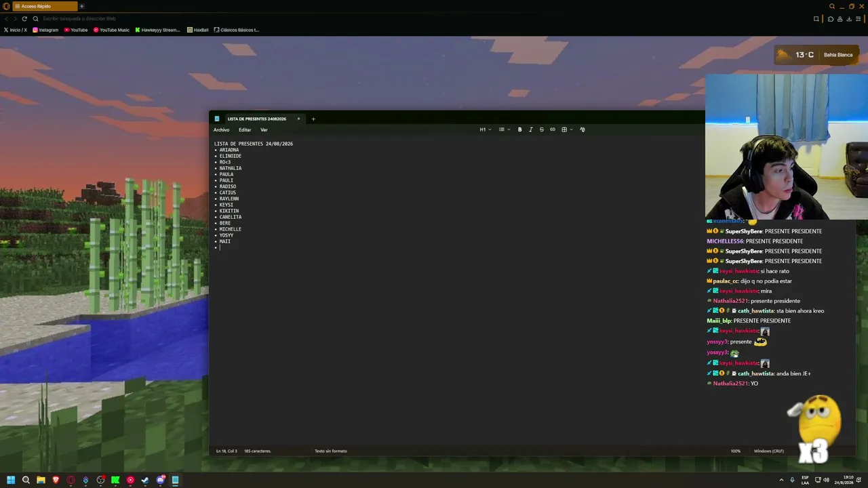Screen dimensions: 868x488
Task: Open Opera browser from taskbar
Action: pos(71,480)
